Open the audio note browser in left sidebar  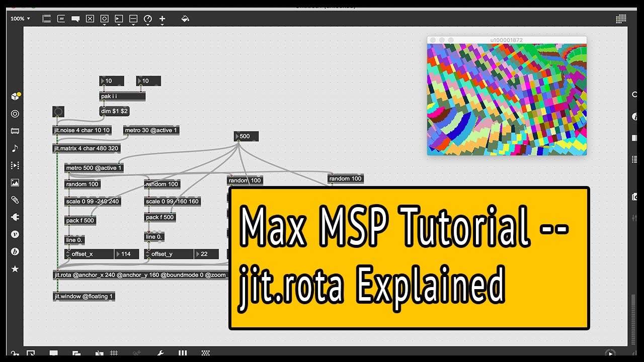[x=15, y=148]
